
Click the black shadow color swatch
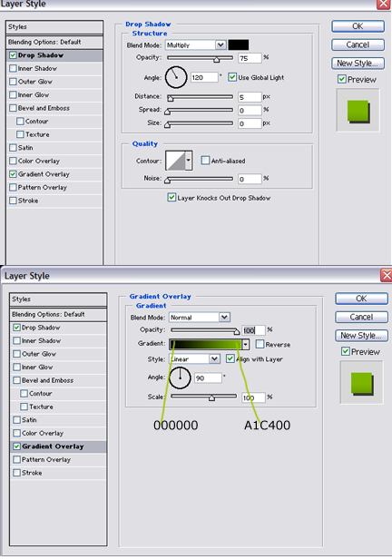pos(239,45)
